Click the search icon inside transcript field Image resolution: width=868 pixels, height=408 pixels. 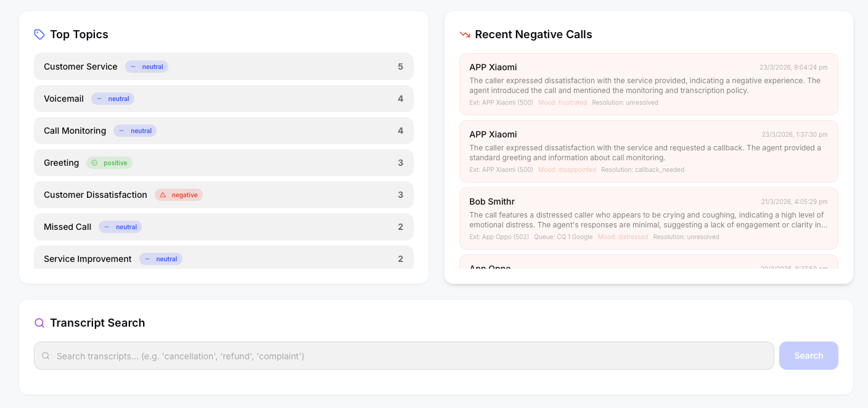point(46,356)
